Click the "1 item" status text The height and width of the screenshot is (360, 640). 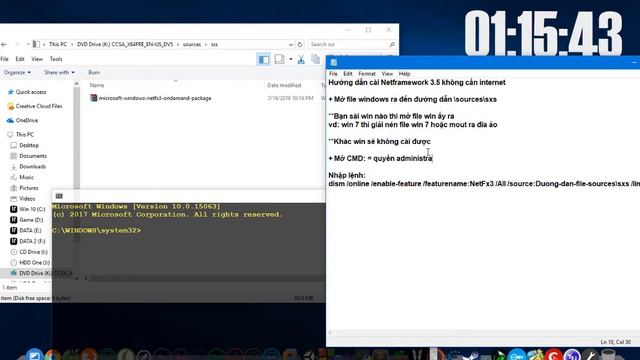(10, 288)
